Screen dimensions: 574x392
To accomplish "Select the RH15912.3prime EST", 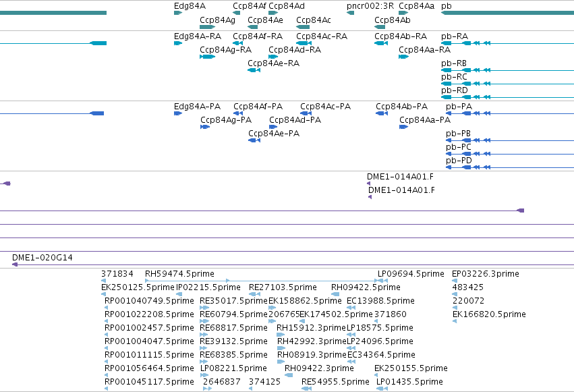I will point(281,335).
